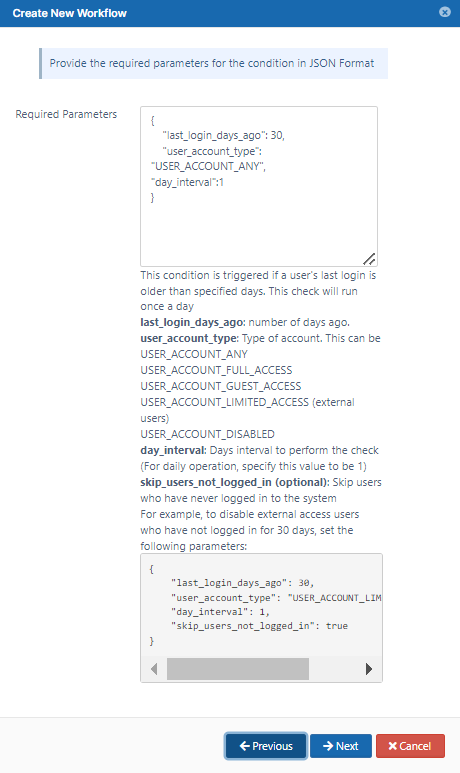The width and height of the screenshot is (460, 773).
Task: Click the X icon on the Cancel button
Action: [392, 746]
